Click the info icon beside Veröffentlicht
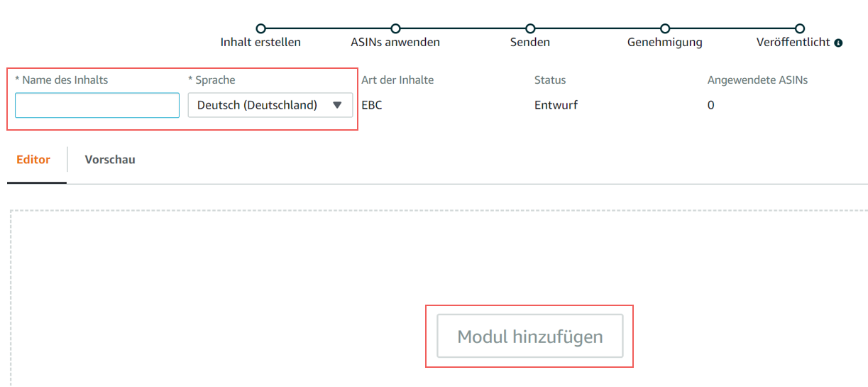This screenshot has width=868, height=387. pyautogui.click(x=838, y=43)
